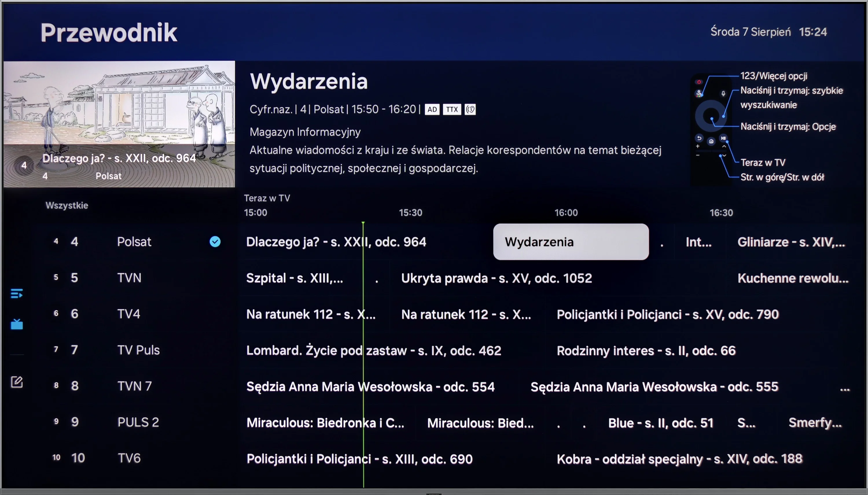868x495 pixels.
Task: Open the playlist queue icon in sidebar
Action: point(17,293)
